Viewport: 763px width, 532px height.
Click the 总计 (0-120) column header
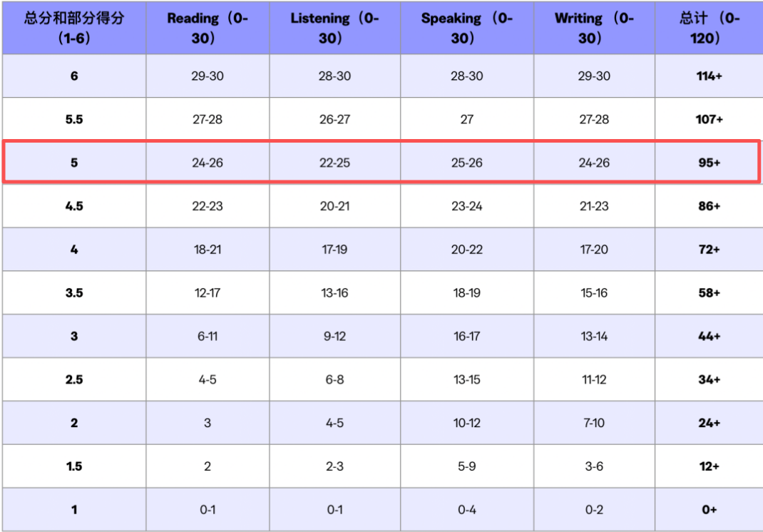pyautogui.click(x=709, y=28)
